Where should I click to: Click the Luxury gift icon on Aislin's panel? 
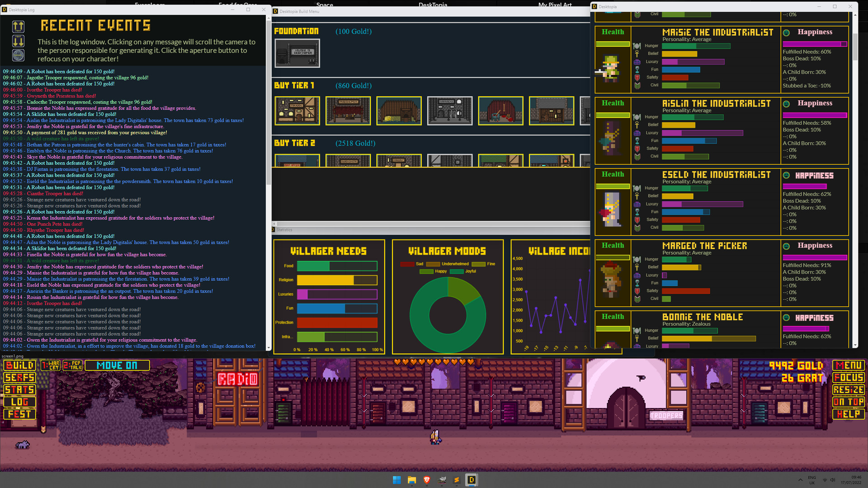point(637,133)
